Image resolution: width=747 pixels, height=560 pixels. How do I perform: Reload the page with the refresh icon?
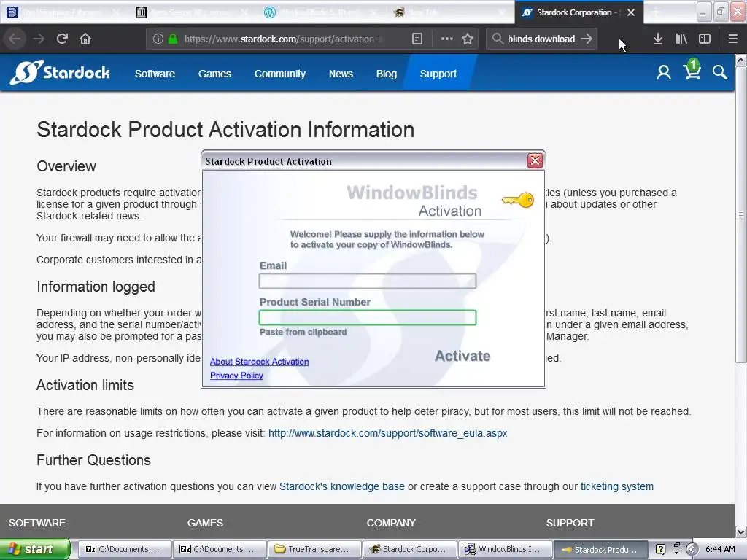pos(62,39)
